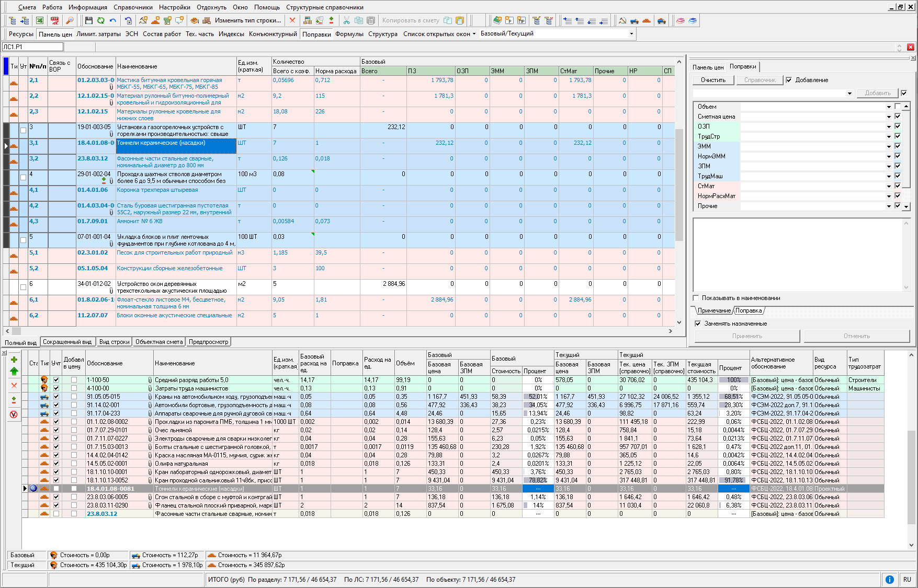Open the 'Базовый/Текущий' dropdown

(x=631, y=34)
